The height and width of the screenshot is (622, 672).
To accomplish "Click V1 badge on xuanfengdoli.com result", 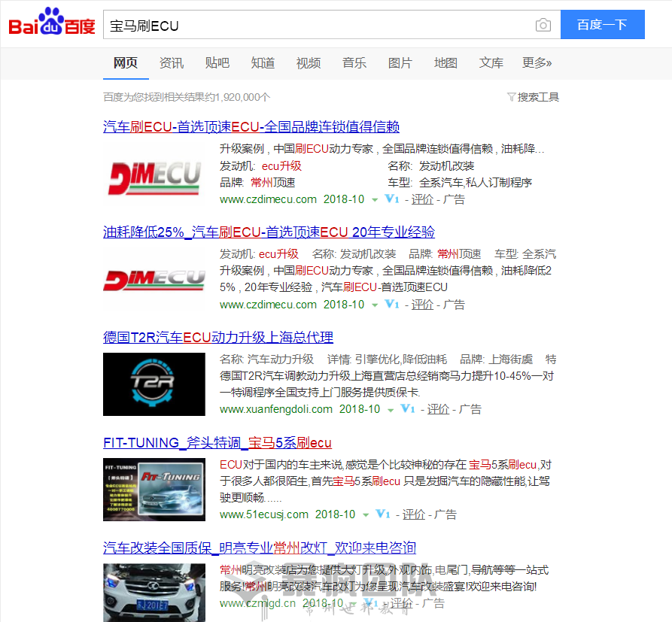I will [x=408, y=408].
